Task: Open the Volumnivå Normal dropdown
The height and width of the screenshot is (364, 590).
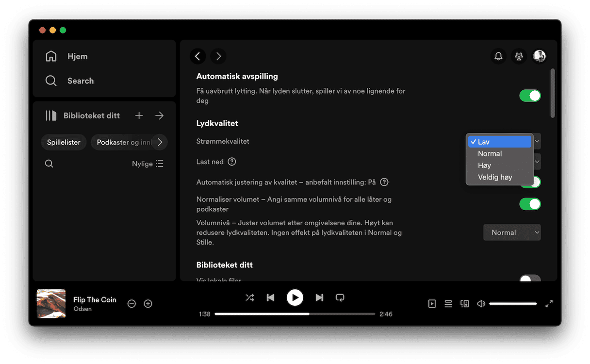Action: pyautogui.click(x=512, y=232)
